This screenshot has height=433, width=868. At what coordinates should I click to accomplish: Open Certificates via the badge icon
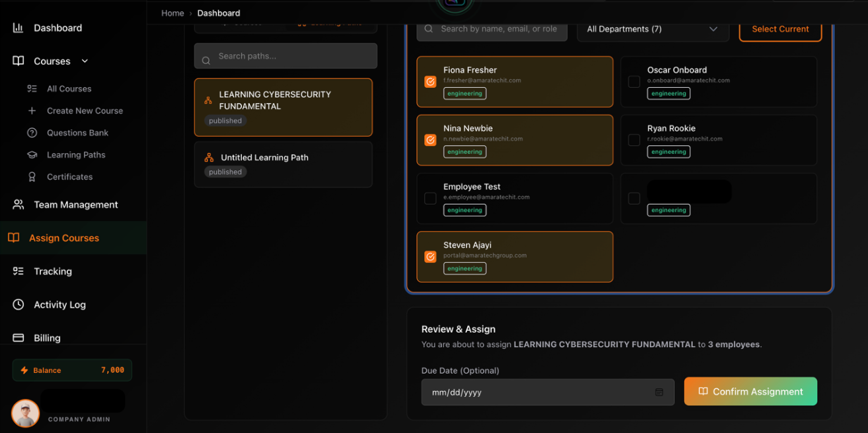(x=32, y=177)
